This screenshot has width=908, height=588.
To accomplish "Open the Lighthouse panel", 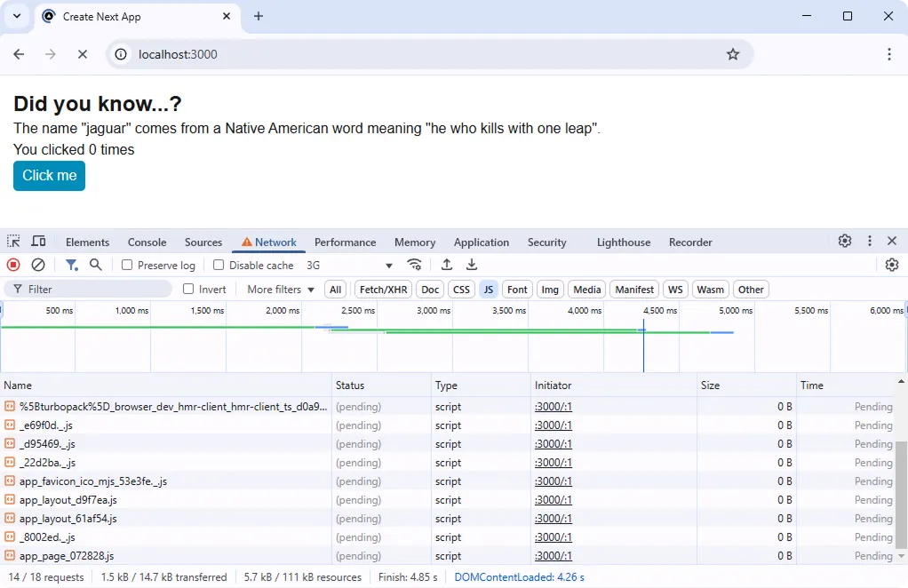I will tap(623, 242).
